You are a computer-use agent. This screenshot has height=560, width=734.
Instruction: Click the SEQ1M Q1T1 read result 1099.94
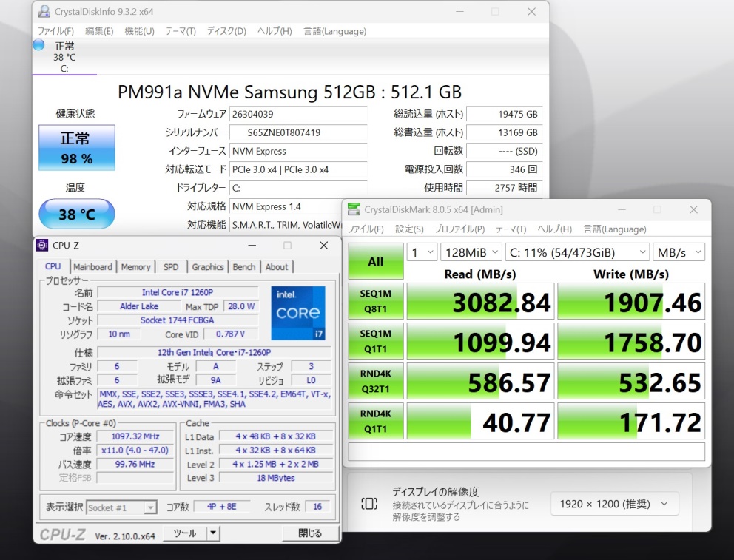[x=480, y=341]
